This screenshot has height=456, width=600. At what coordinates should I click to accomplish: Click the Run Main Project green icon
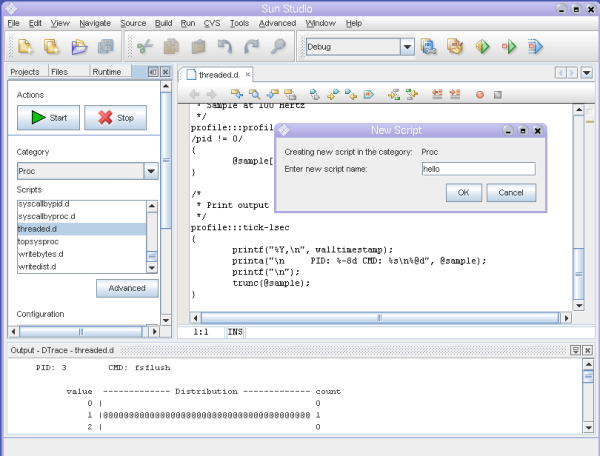click(x=483, y=47)
